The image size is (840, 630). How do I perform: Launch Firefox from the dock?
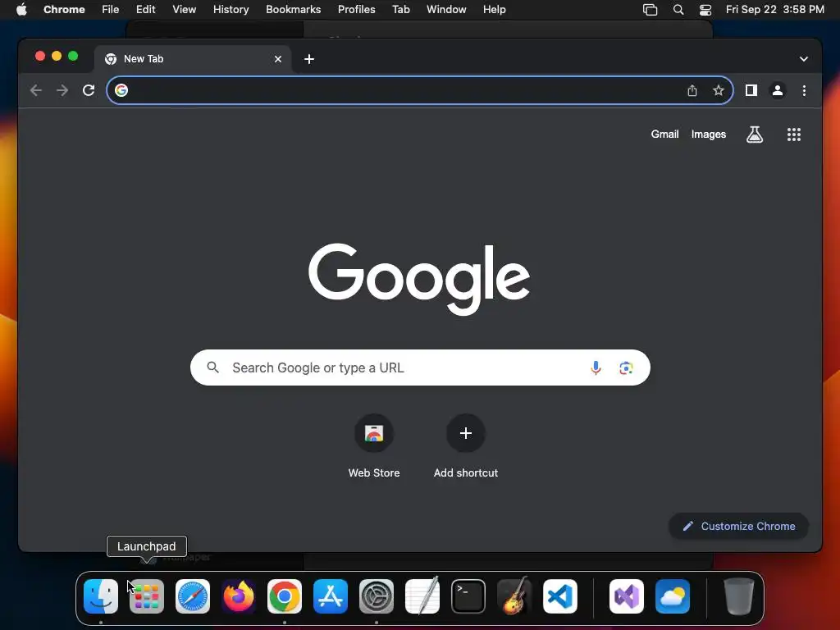point(239,596)
